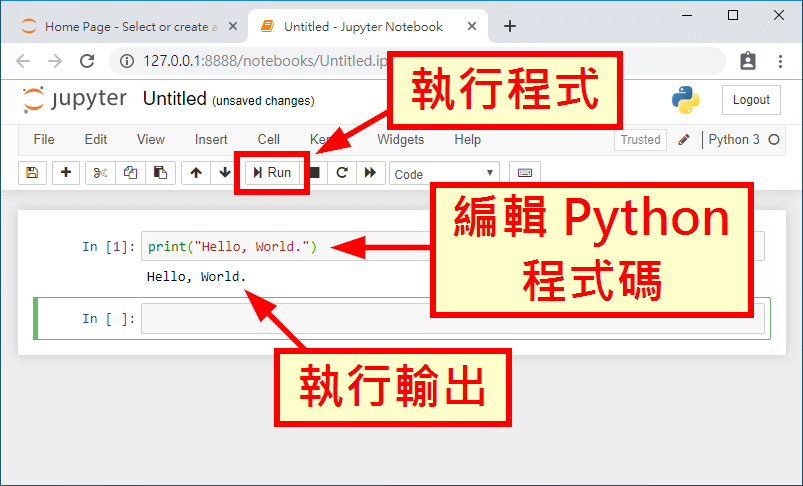Interrupt the kernel with the stop icon
Viewport: 803px width, 486px height.
pos(314,173)
